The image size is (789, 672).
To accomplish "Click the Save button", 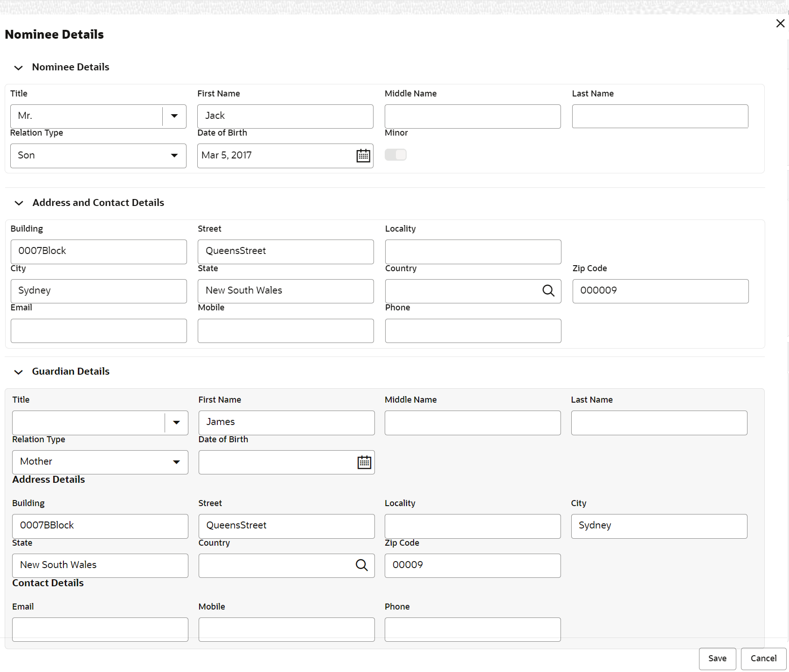I will (x=717, y=658).
